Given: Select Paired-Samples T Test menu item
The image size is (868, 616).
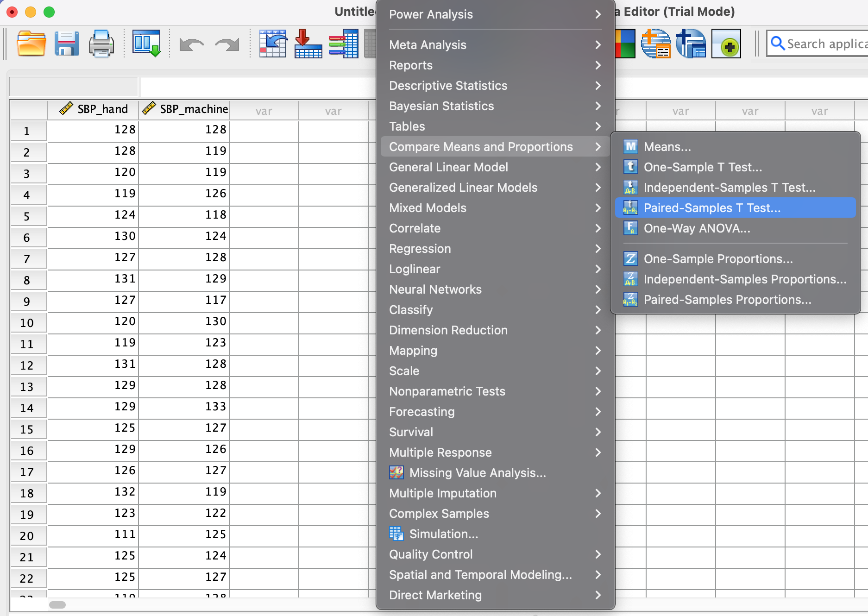Looking at the screenshot, I should tap(711, 208).
